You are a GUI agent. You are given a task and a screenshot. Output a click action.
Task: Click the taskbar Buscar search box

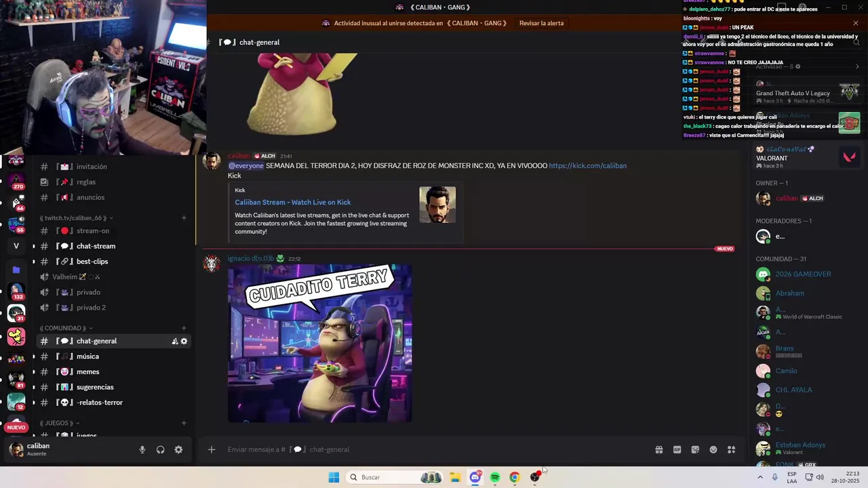(395, 477)
